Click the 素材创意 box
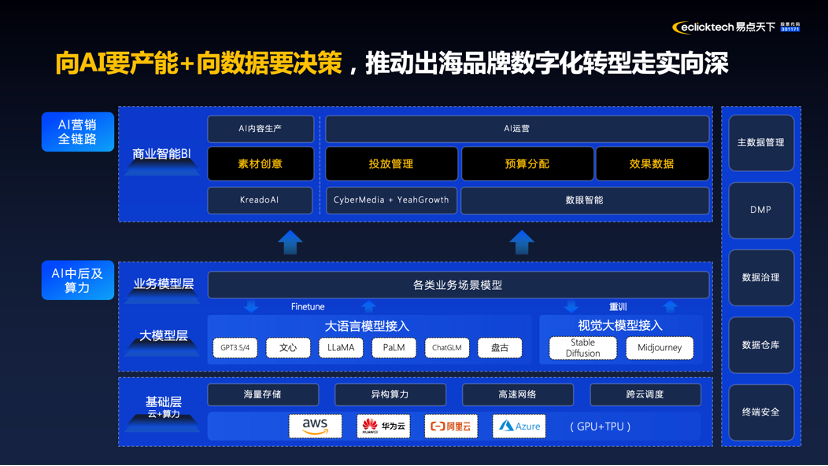The image size is (828, 466). pos(260,164)
